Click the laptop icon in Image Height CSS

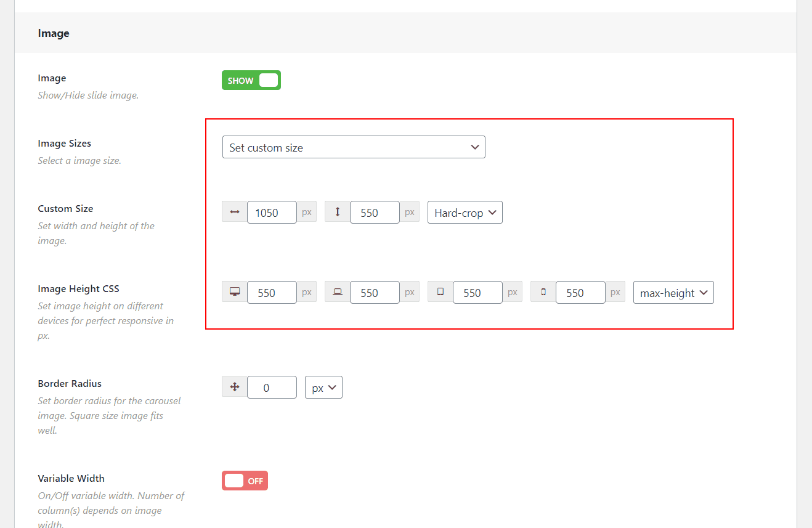pyautogui.click(x=337, y=292)
